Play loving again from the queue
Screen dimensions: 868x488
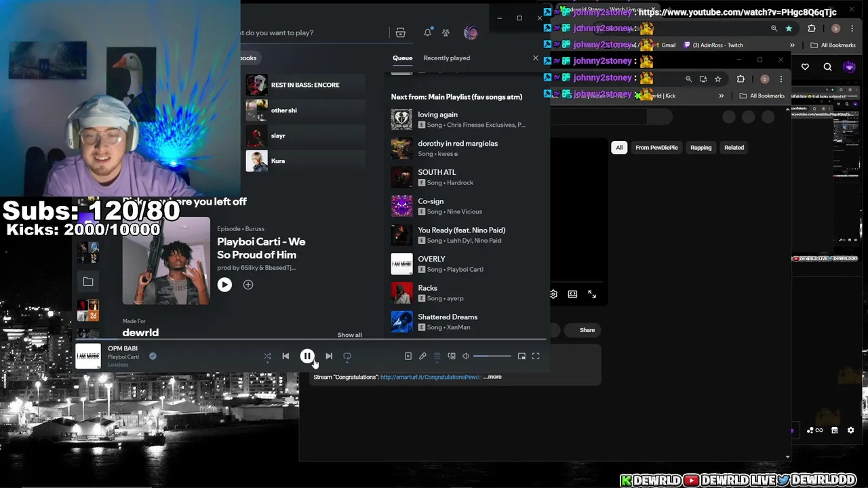467,119
